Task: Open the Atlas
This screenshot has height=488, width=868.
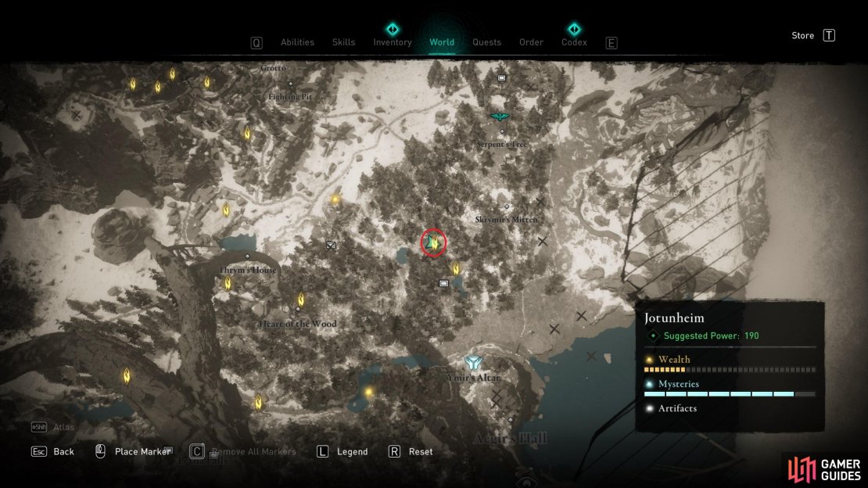Action: (x=63, y=427)
